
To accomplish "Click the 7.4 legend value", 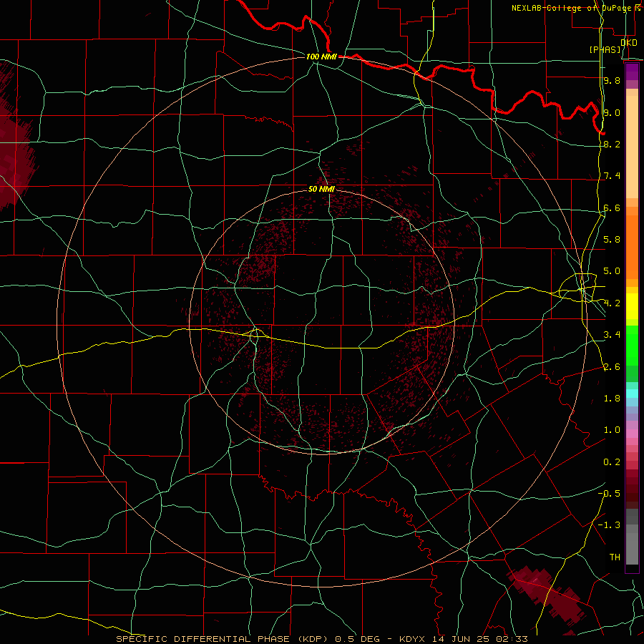I will point(612,176).
